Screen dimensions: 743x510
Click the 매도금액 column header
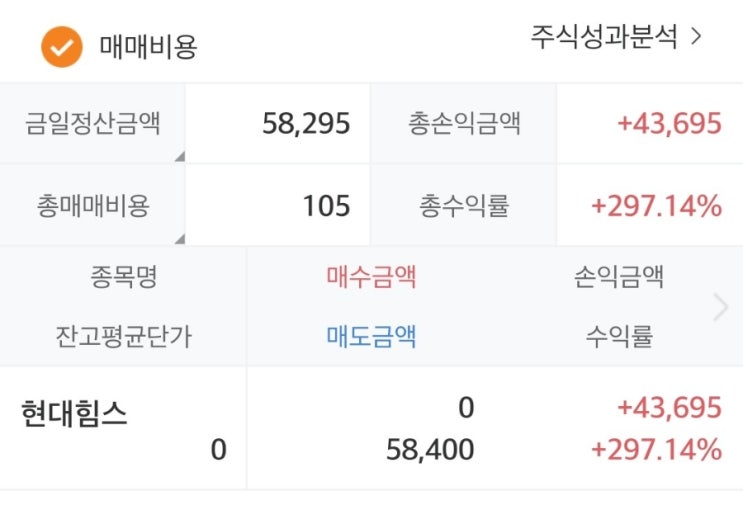(371, 336)
